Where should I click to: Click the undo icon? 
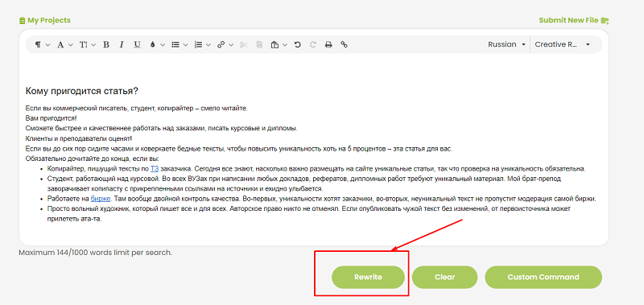pyautogui.click(x=297, y=45)
